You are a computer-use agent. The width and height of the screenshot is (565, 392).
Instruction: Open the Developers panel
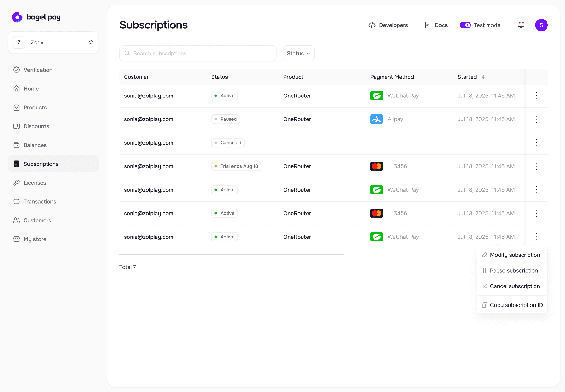click(x=388, y=25)
